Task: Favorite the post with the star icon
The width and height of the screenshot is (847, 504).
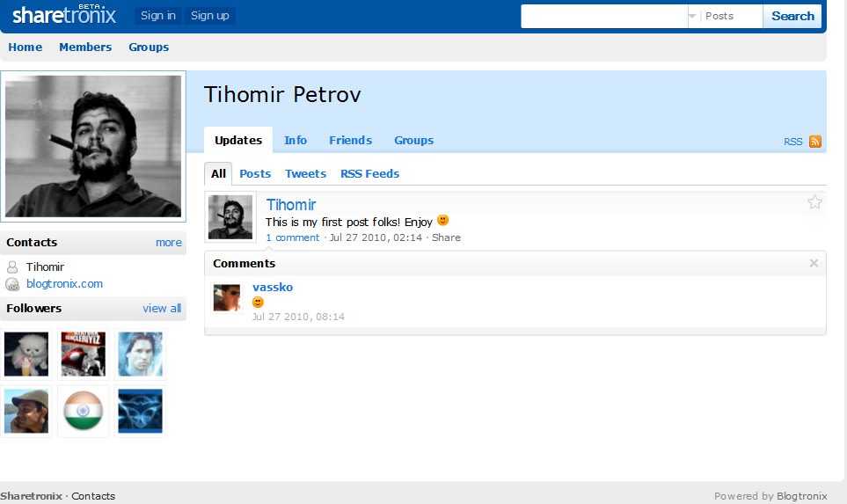Action: click(814, 202)
